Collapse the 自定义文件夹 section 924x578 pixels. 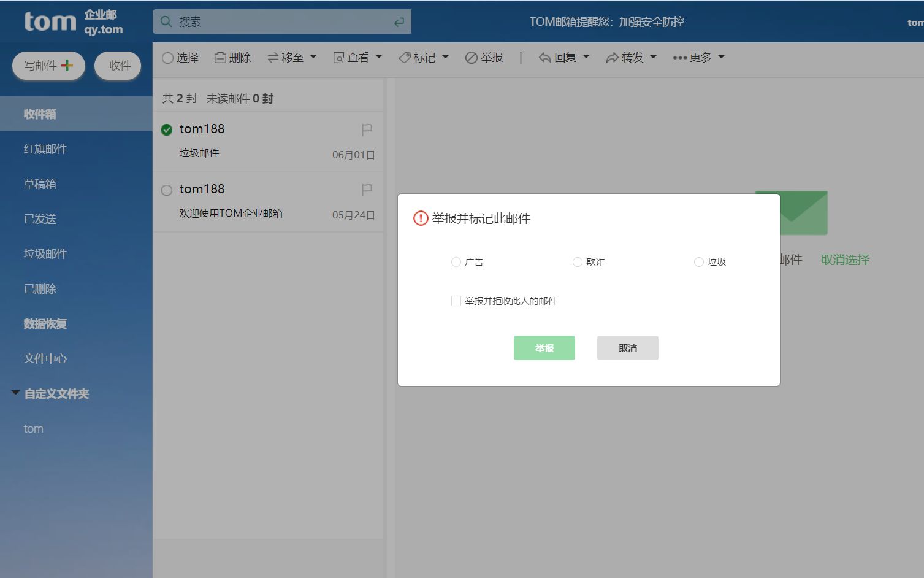[15, 393]
